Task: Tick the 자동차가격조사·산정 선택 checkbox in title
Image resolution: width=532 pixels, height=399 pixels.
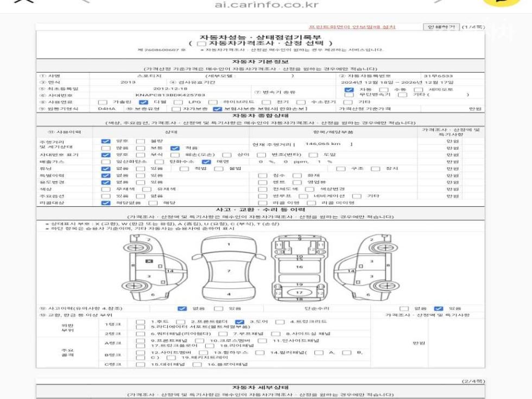Action: [201, 43]
